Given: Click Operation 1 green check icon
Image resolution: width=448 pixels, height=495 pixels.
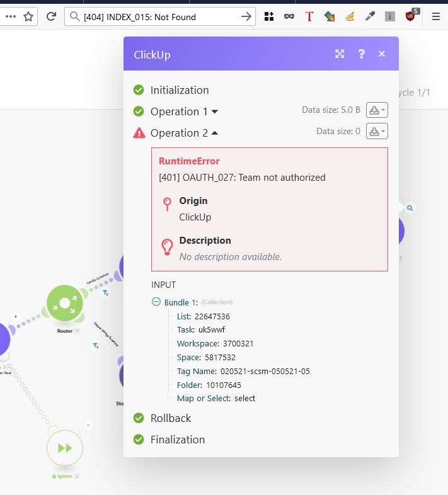Looking at the screenshot, I should click(x=139, y=111).
